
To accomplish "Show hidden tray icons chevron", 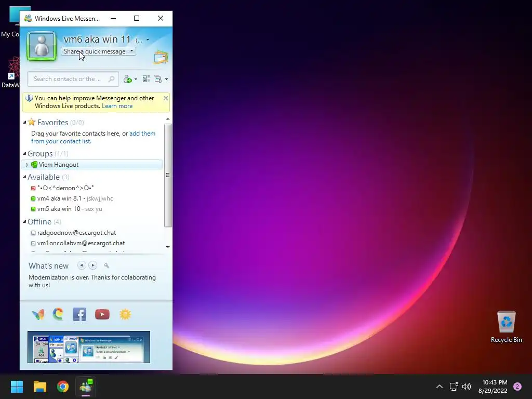I will [x=440, y=387].
